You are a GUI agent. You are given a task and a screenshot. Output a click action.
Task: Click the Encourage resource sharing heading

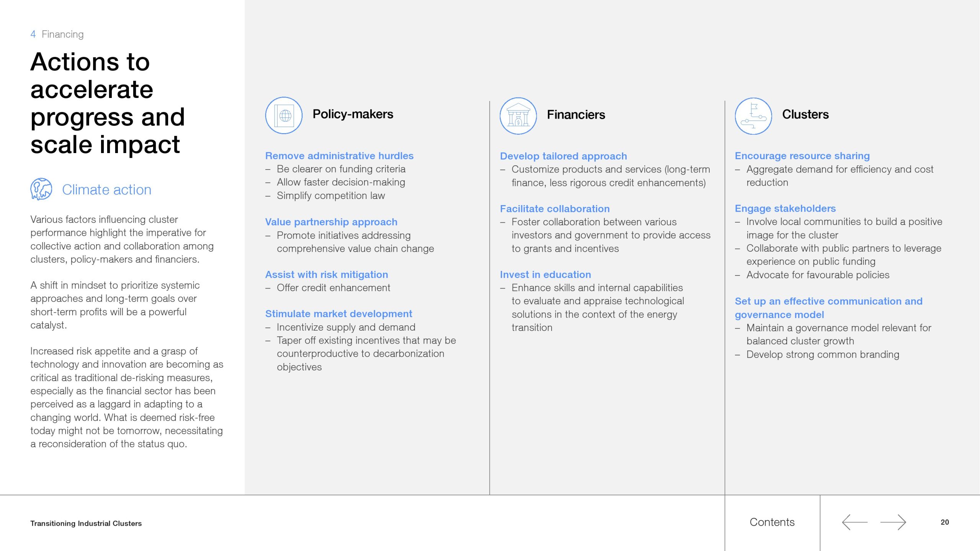pos(802,156)
